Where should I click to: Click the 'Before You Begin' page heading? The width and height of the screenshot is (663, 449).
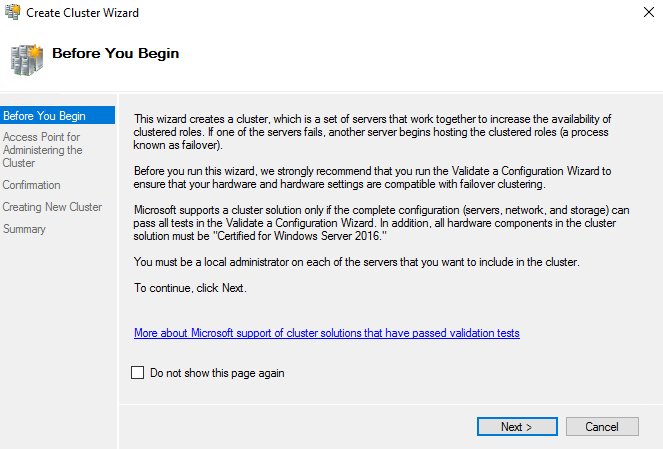click(115, 53)
